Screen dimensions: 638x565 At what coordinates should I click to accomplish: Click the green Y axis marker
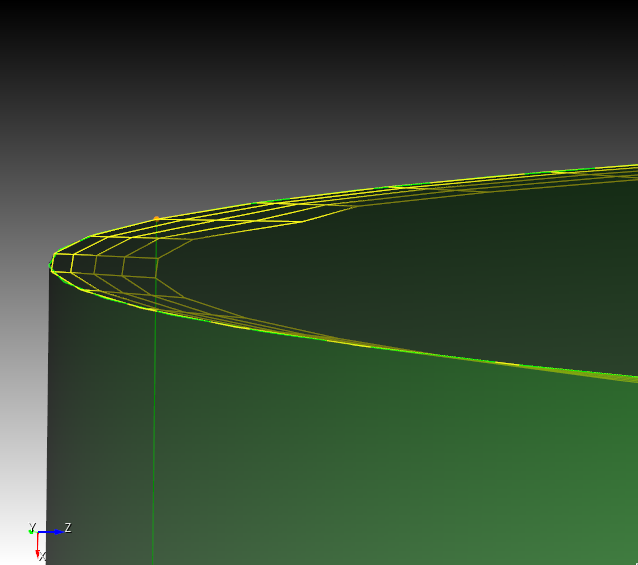pos(31,531)
